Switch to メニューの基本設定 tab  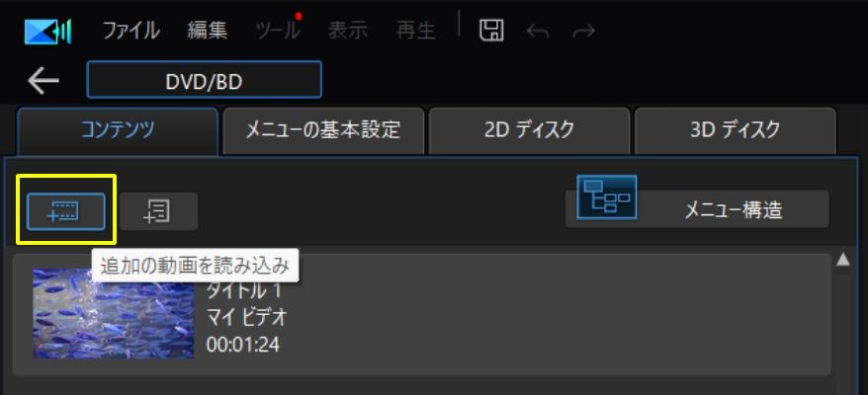pos(323,130)
